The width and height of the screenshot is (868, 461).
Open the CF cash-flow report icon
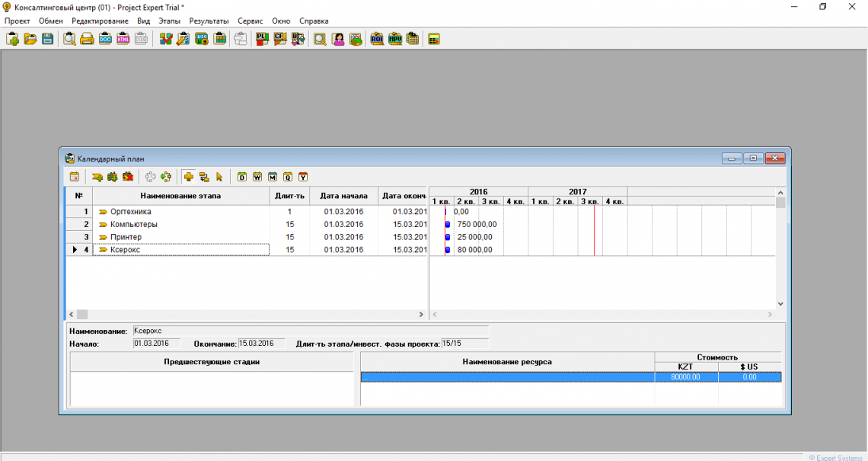280,39
